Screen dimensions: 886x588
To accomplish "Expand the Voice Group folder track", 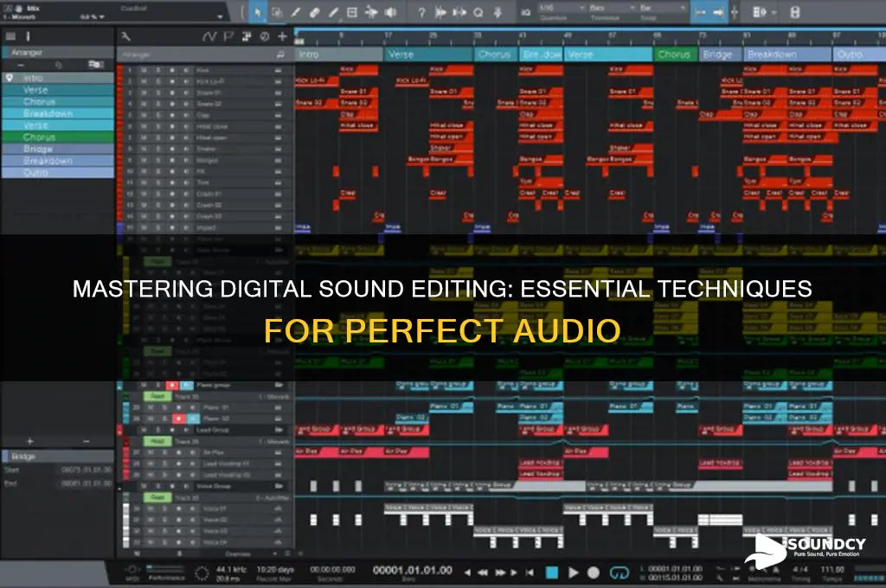I will tap(279, 486).
